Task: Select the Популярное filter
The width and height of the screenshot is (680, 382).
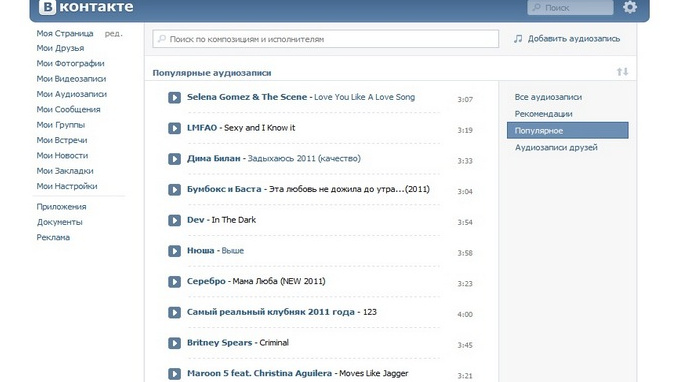Action: [567, 131]
